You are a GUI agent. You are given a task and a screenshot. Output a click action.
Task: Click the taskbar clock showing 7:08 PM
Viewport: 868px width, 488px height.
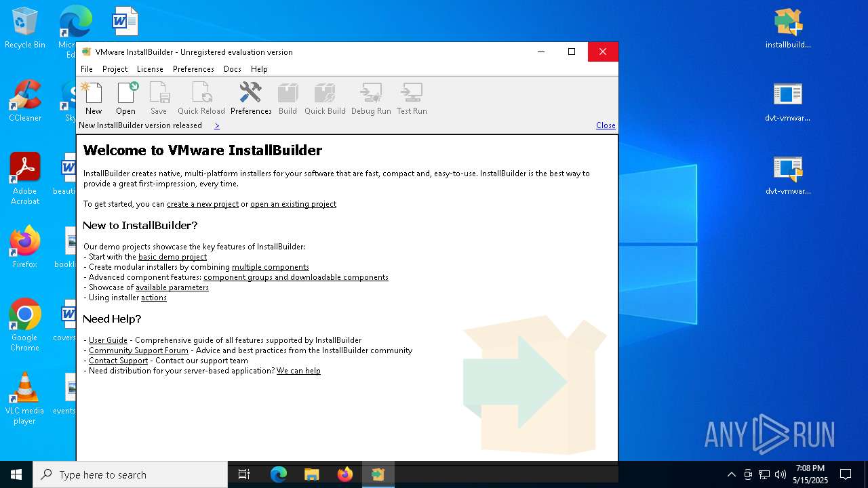[x=810, y=474]
